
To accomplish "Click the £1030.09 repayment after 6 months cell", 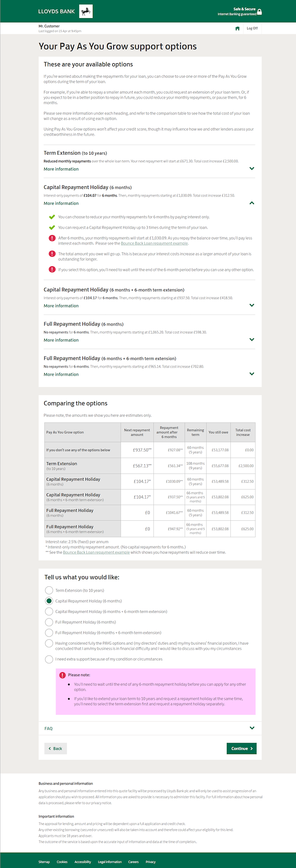I will tap(169, 481).
